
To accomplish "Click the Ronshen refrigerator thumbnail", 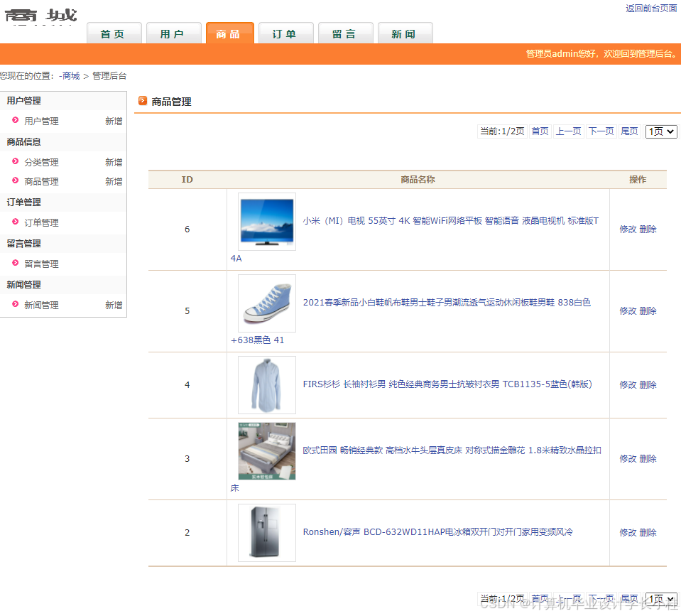I will click(267, 533).
